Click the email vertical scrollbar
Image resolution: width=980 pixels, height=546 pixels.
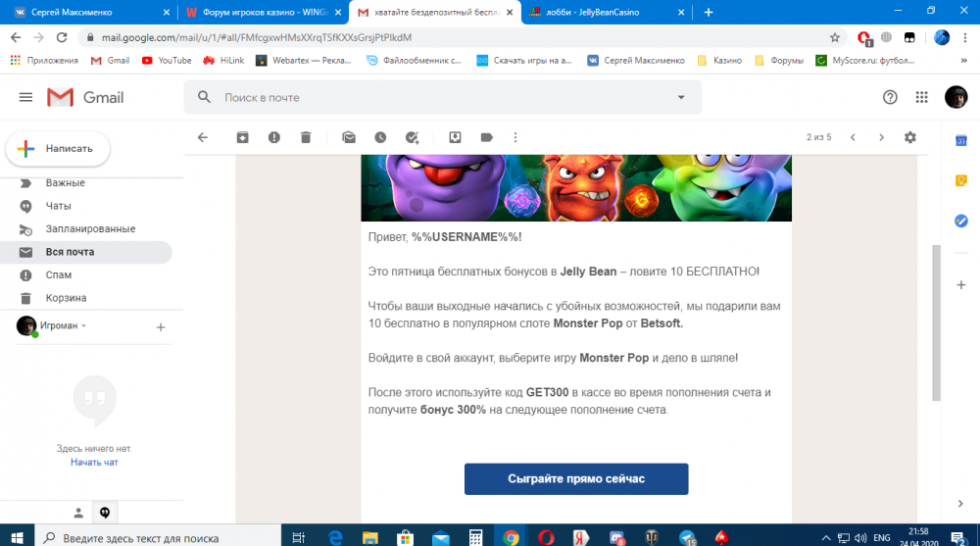936,323
